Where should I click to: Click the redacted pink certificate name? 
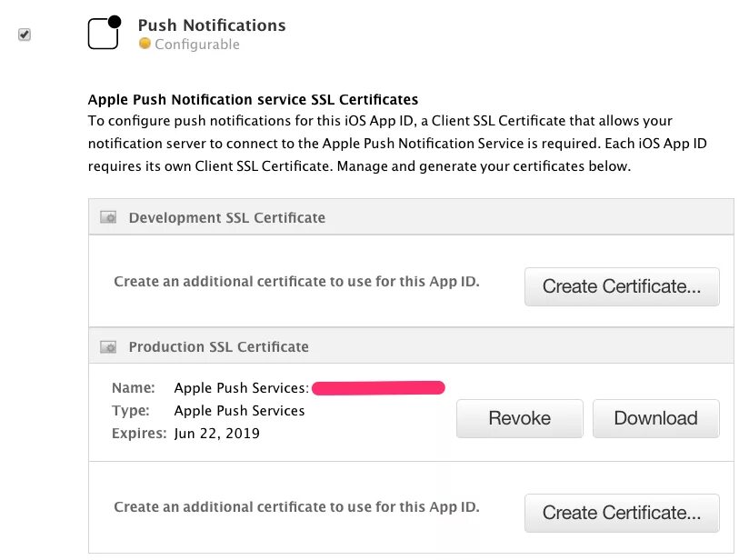pos(378,388)
